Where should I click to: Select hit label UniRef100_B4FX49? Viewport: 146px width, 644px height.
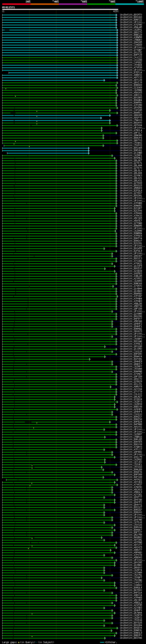[131, 477]
